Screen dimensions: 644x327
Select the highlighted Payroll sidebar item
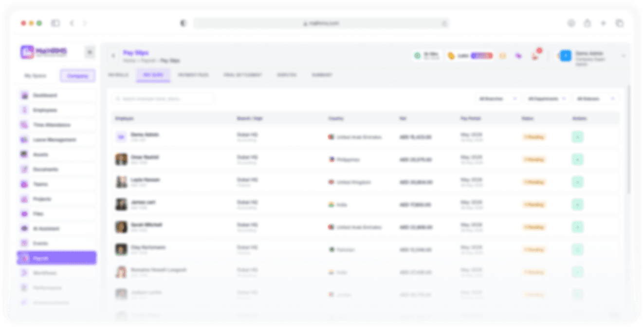coord(56,258)
